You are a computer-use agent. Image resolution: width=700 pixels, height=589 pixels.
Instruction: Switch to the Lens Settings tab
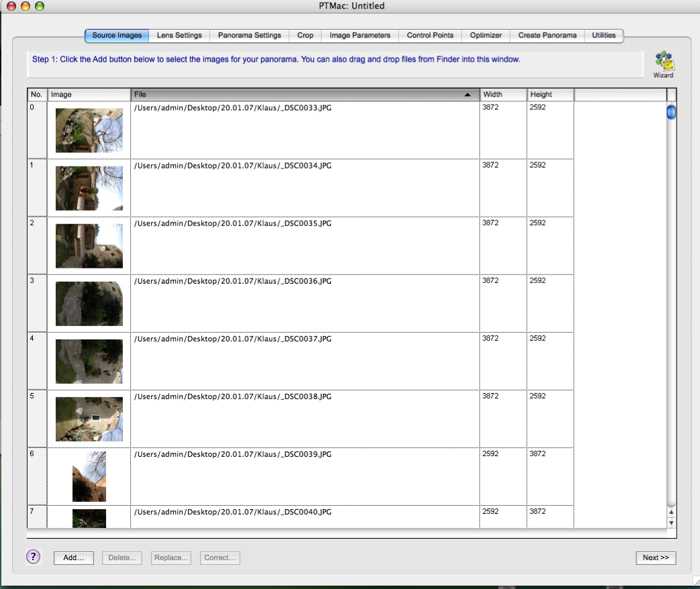(179, 36)
